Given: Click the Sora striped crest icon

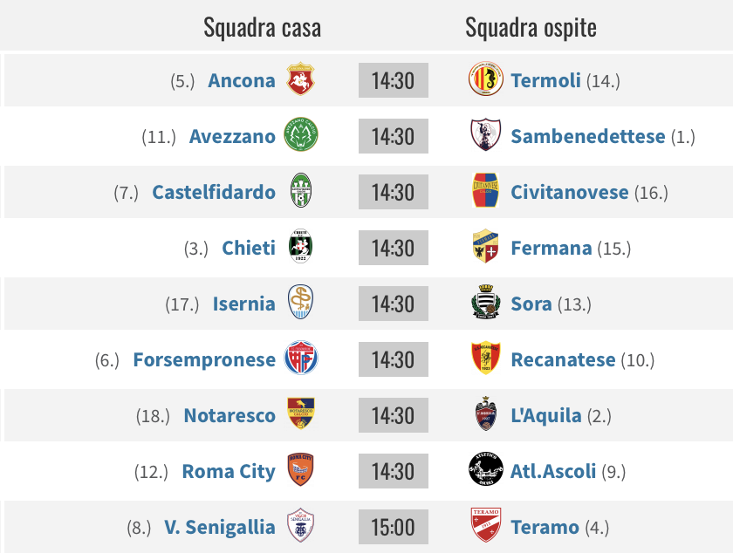Looking at the screenshot, I should tap(486, 302).
